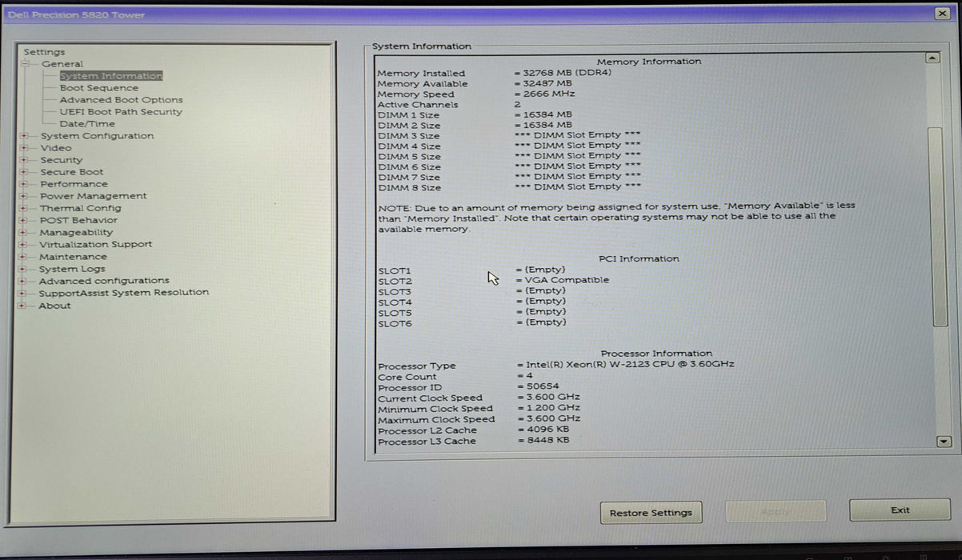
Task: Select the About section
Action: coord(54,305)
